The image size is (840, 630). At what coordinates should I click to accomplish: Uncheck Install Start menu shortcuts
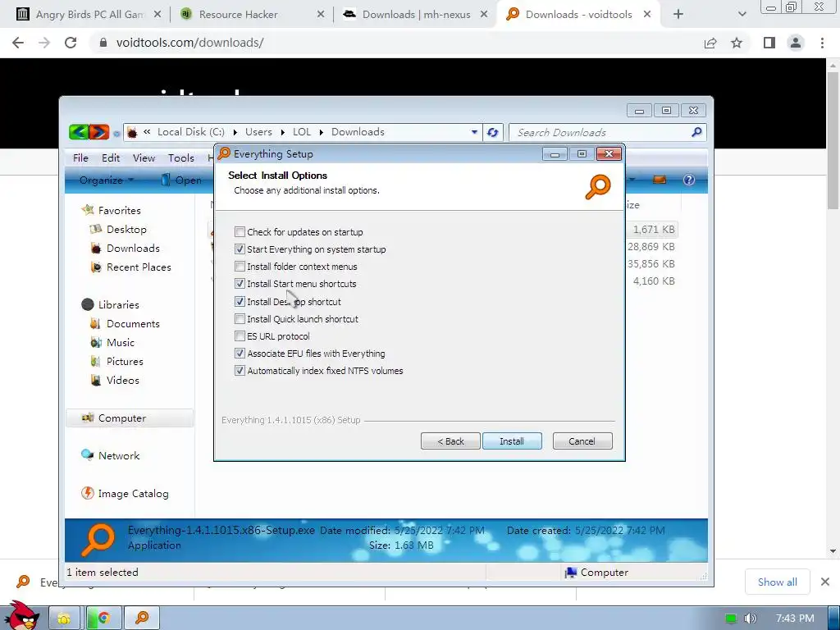click(240, 283)
